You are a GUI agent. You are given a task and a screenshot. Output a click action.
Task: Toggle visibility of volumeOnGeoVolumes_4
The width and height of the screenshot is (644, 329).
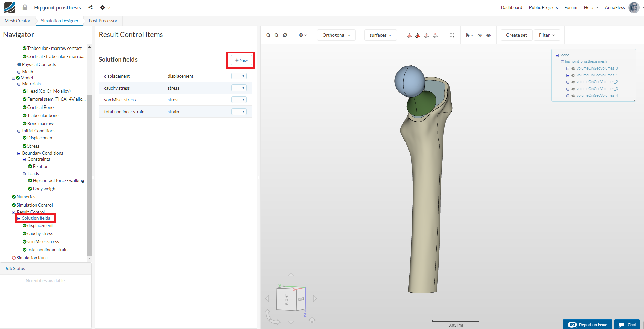tap(573, 96)
